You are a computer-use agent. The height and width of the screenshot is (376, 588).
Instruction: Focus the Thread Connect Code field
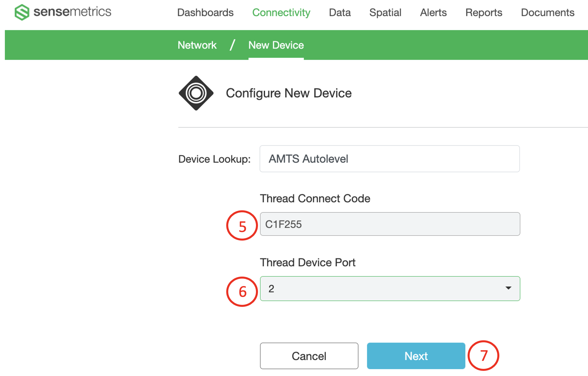(x=390, y=224)
